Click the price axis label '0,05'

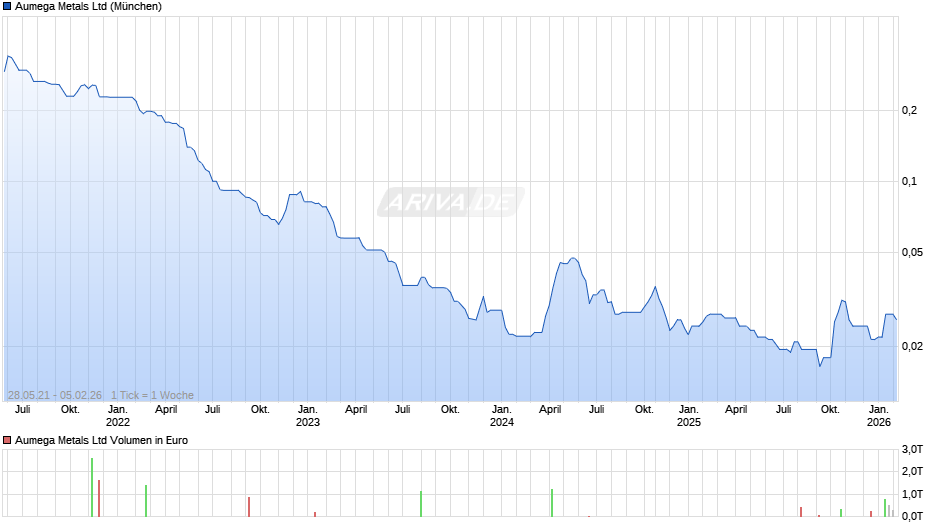point(912,253)
